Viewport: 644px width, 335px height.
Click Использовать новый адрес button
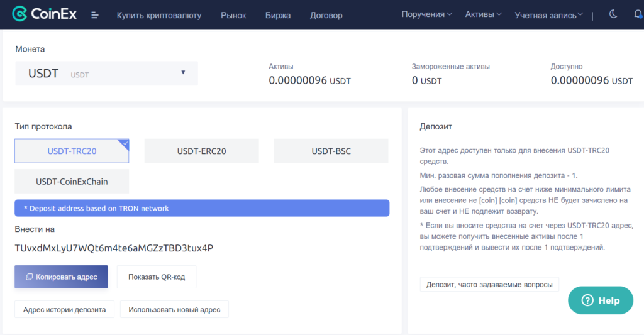coord(175,310)
